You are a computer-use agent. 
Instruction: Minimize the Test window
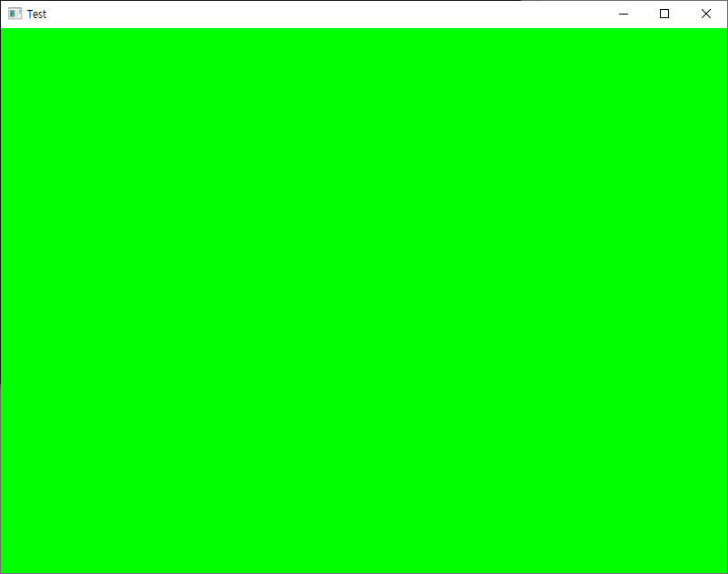click(x=624, y=14)
